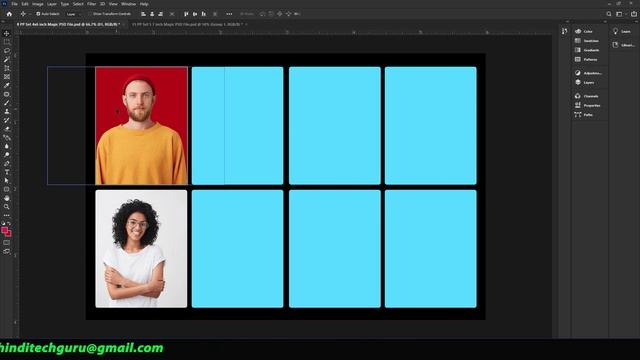Open the Auto-Select Layer dropdown
Viewport: 640px width, 360px height.
coord(73,14)
